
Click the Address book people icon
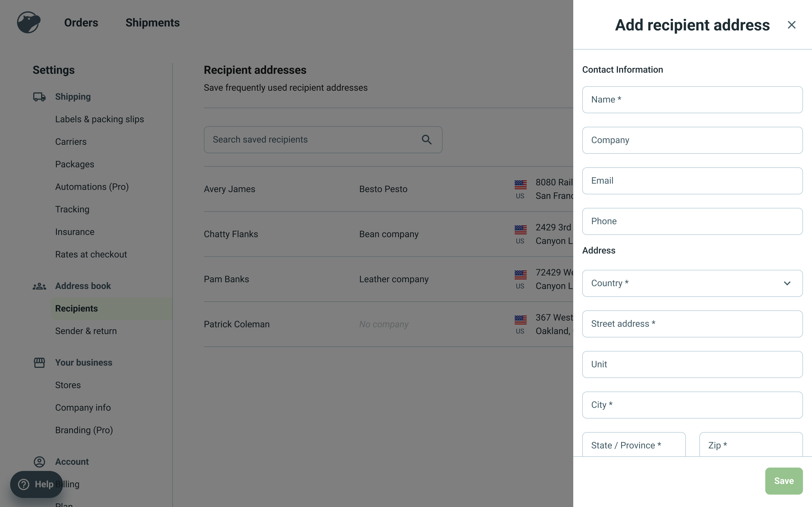tap(39, 286)
